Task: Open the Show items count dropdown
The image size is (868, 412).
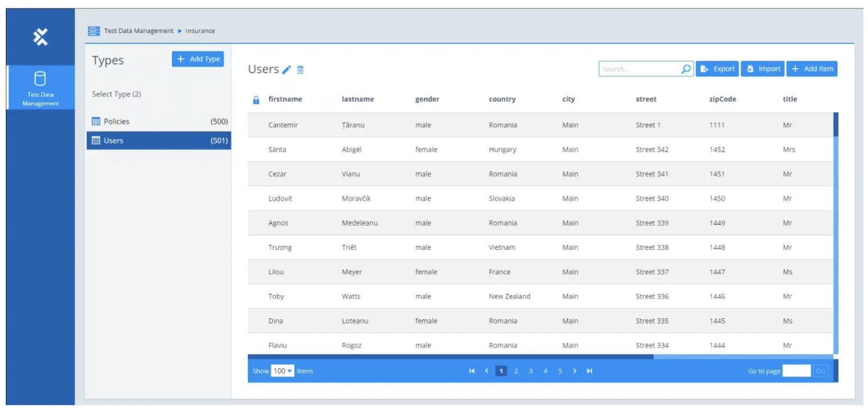Action: click(x=282, y=371)
